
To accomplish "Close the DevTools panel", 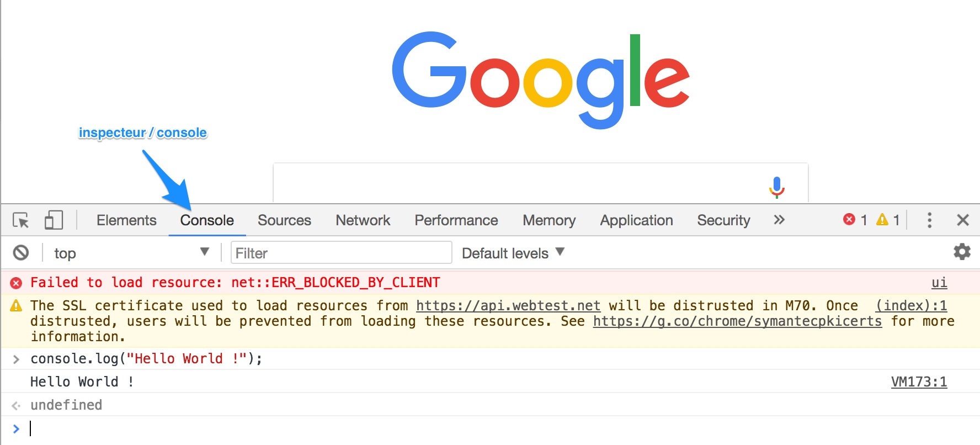I will pyautogui.click(x=963, y=220).
